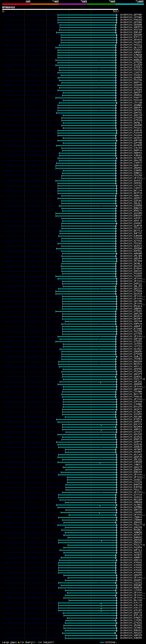
Task: Select the UniRef100_Q6UFZ4 entry
Action: point(131,613)
